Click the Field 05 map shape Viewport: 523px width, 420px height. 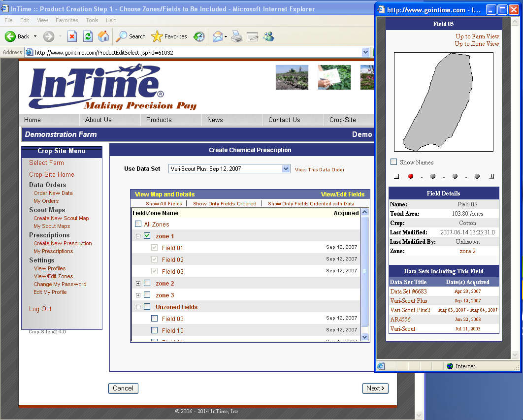(438, 102)
